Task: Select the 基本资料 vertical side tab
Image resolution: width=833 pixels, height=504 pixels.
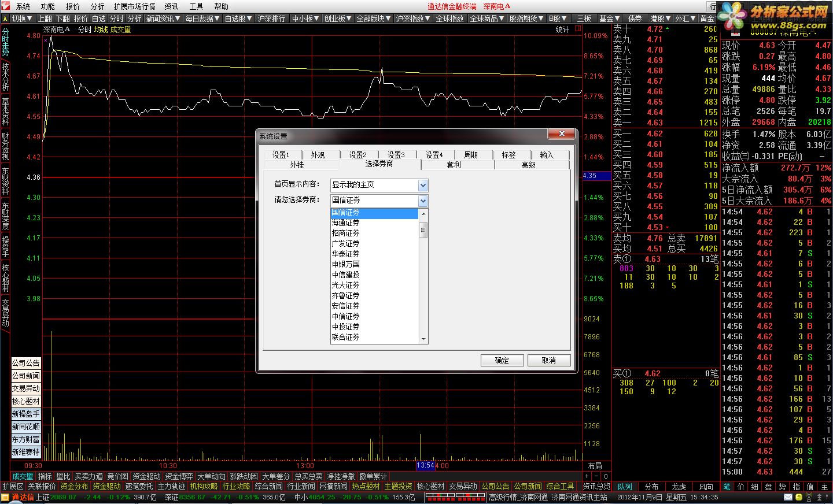Action: [5, 111]
